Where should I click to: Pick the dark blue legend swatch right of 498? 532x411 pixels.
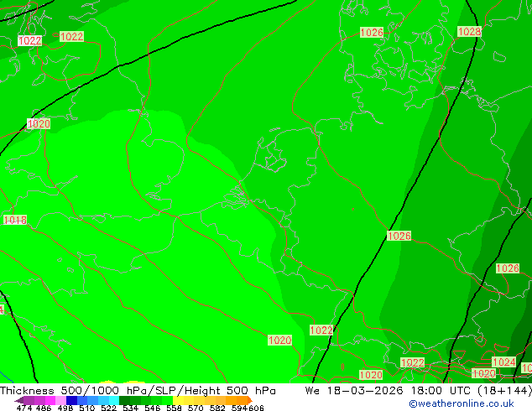point(71,400)
